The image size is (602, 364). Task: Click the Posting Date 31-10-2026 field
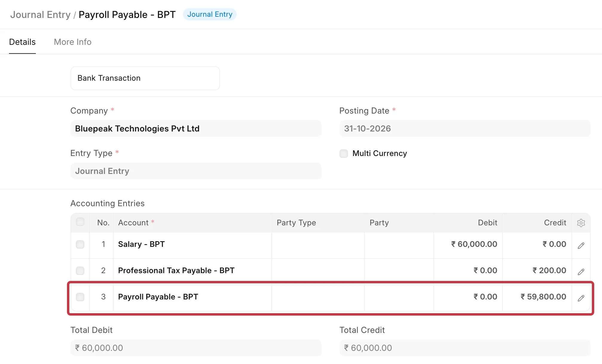click(x=465, y=129)
